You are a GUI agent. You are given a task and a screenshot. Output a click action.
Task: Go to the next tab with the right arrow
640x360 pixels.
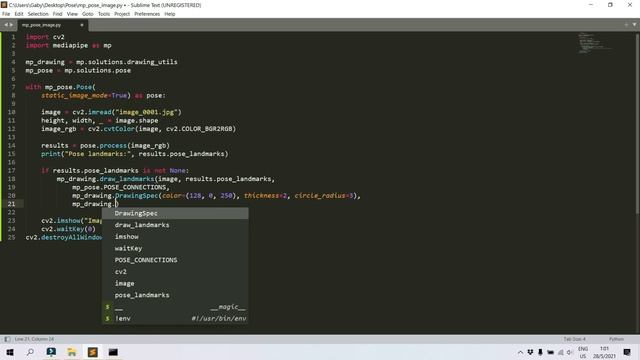tap(11, 25)
